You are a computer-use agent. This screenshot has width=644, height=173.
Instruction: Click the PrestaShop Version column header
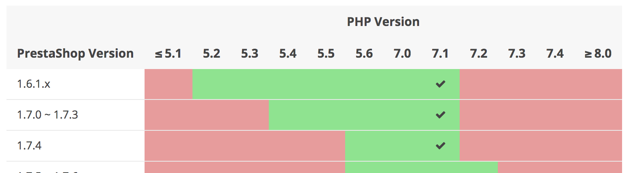point(75,53)
